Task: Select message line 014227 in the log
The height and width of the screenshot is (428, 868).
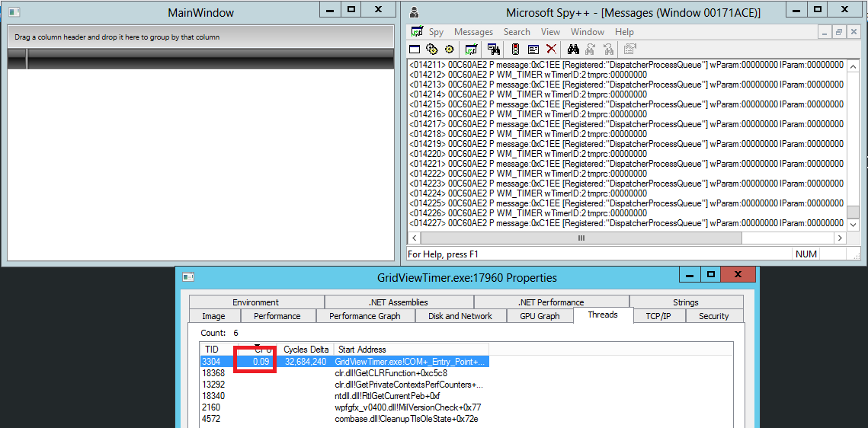Action: [x=626, y=224]
